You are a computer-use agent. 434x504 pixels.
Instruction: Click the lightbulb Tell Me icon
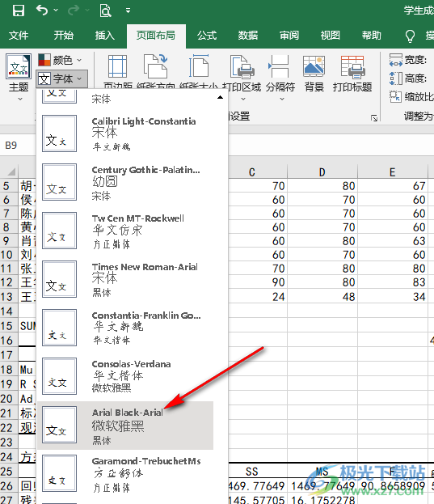[410, 36]
